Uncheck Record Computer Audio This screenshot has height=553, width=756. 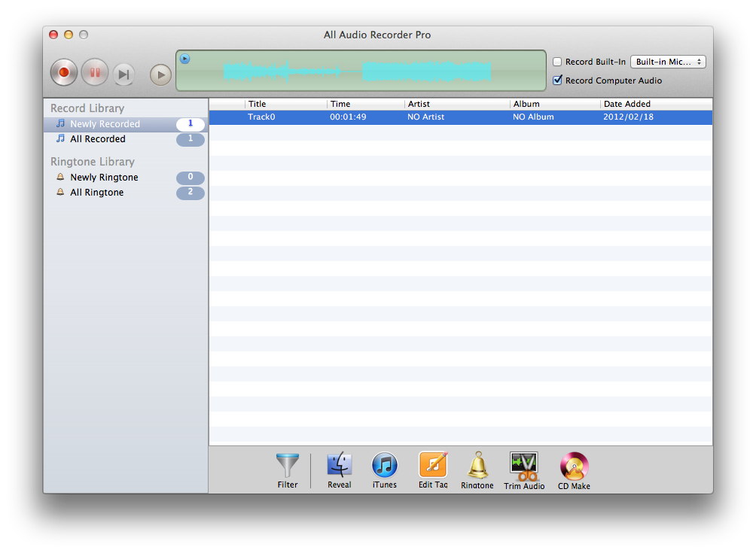click(557, 81)
